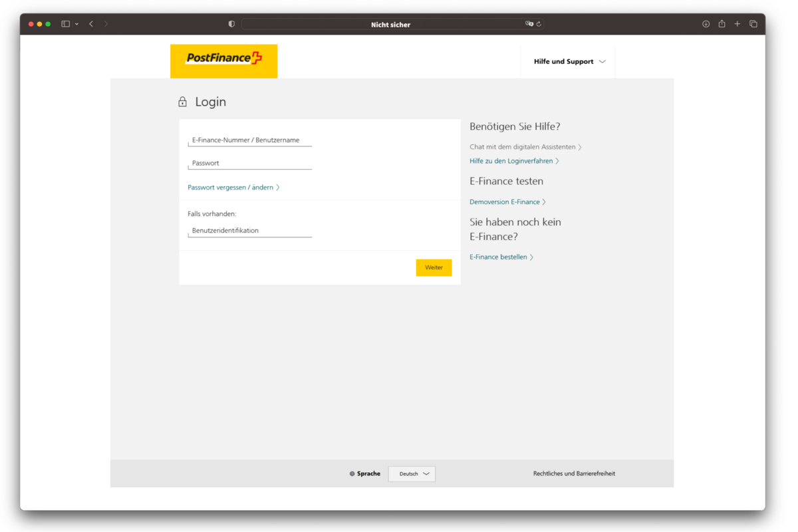The width and height of the screenshot is (798, 532).
Task: Open the Safari sidebar panel
Action: coord(65,24)
